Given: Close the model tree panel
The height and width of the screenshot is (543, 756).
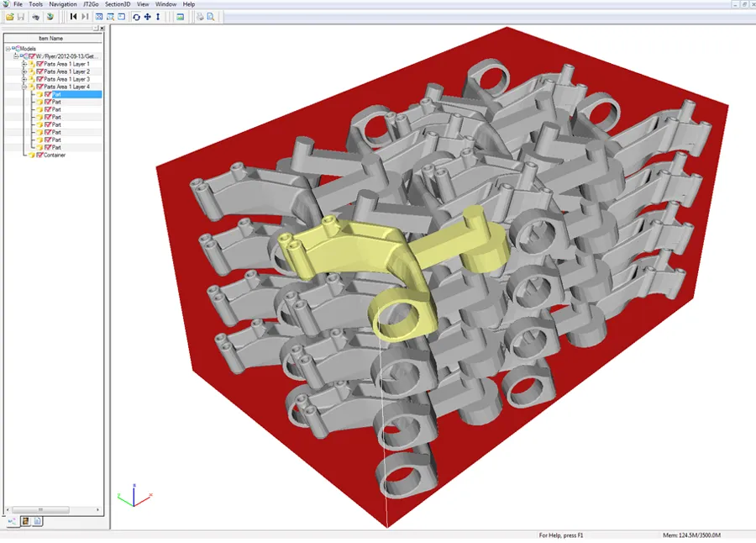Looking at the screenshot, I should [102, 28].
